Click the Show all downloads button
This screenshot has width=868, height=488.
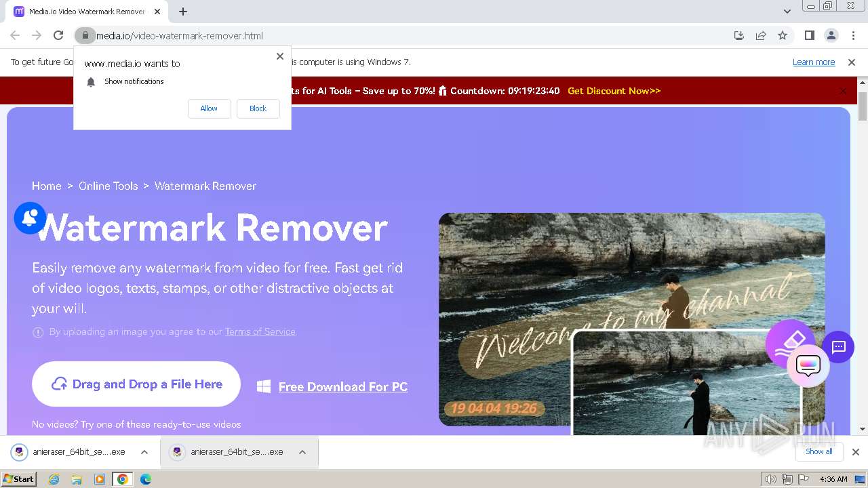pos(819,451)
